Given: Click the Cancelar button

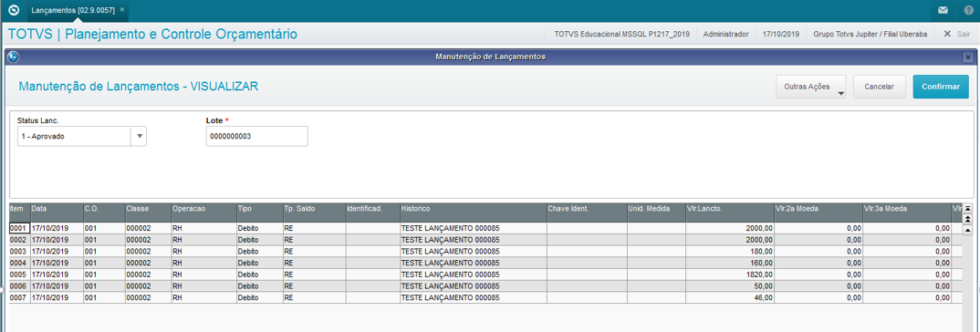Looking at the screenshot, I should pyautogui.click(x=879, y=87).
